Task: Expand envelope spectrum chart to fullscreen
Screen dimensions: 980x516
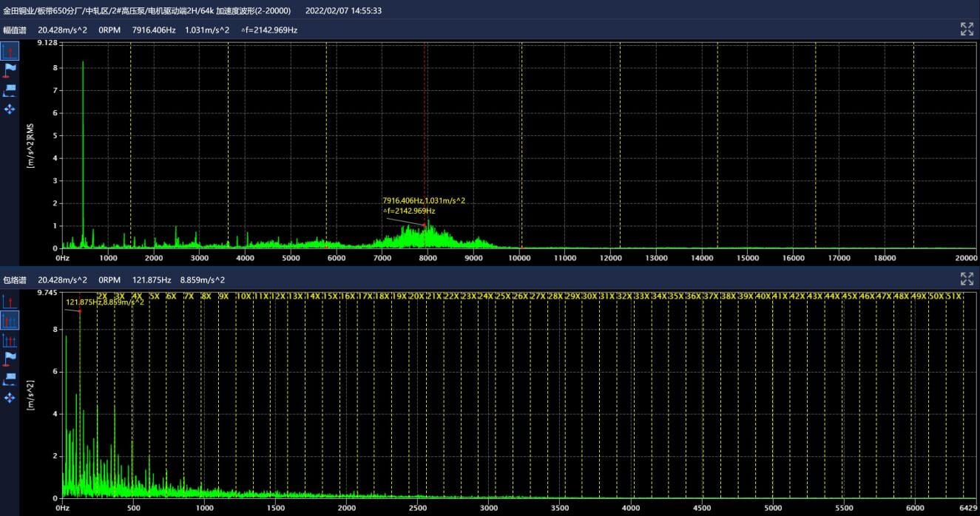Action: [967, 279]
